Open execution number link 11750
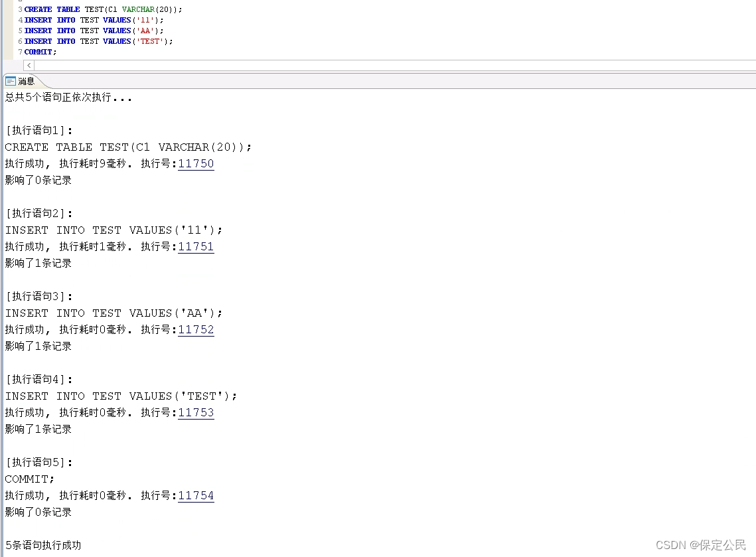The image size is (756, 557). (196, 163)
